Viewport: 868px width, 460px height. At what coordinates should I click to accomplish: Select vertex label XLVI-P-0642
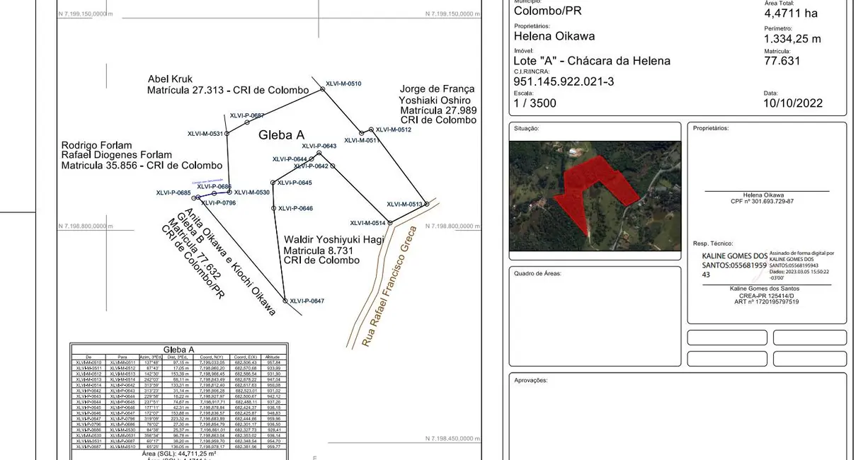tap(311, 166)
